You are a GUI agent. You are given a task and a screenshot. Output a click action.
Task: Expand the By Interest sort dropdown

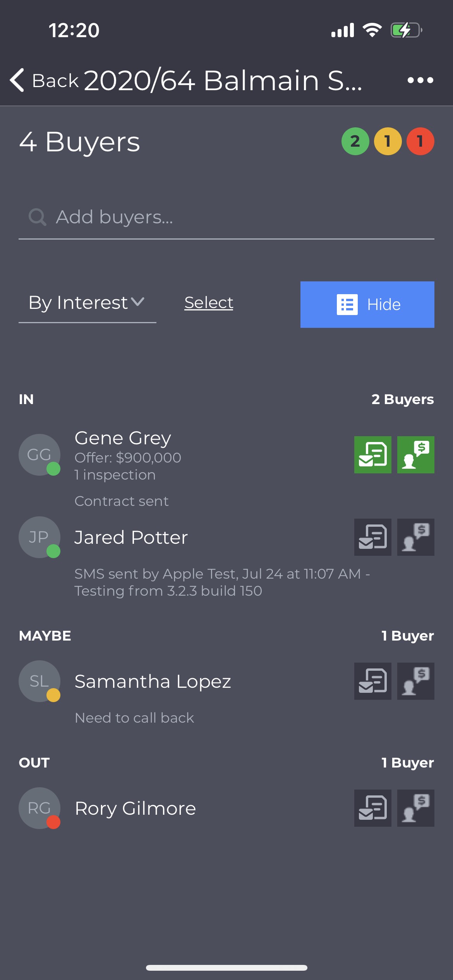pyautogui.click(x=88, y=303)
